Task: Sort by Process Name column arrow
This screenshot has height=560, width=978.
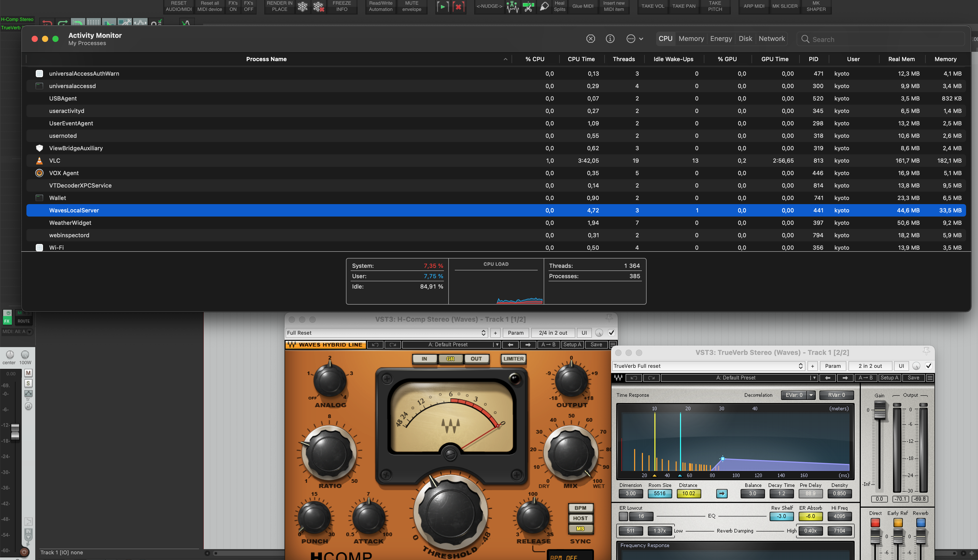Action: pos(505,59)
